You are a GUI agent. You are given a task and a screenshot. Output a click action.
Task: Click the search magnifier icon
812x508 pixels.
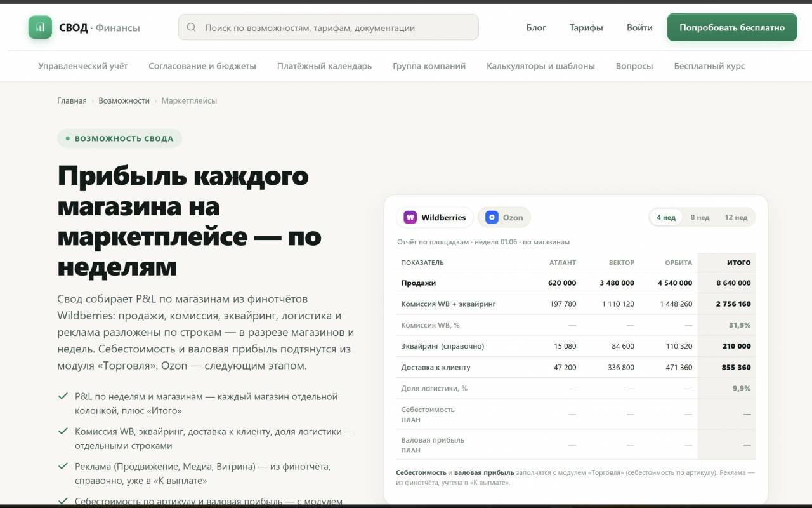point(192,28)
